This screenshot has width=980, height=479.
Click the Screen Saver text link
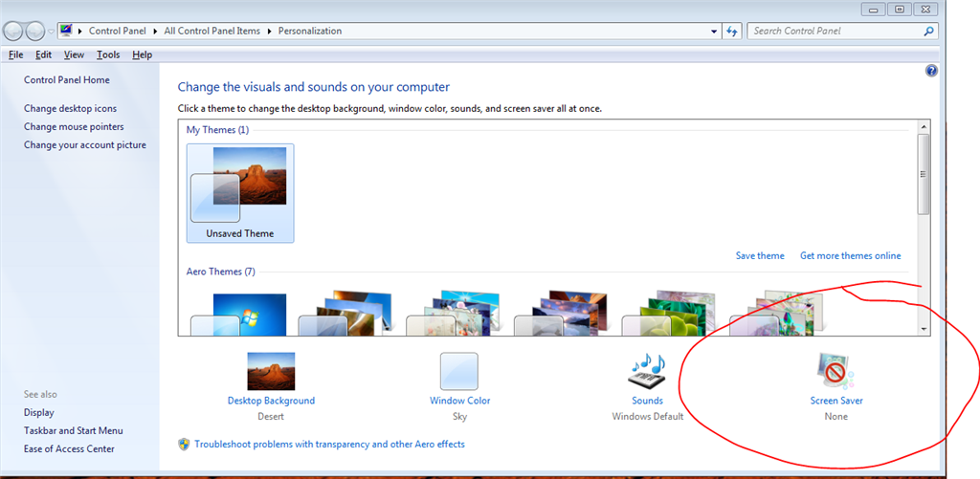click(x=836, y=401)
